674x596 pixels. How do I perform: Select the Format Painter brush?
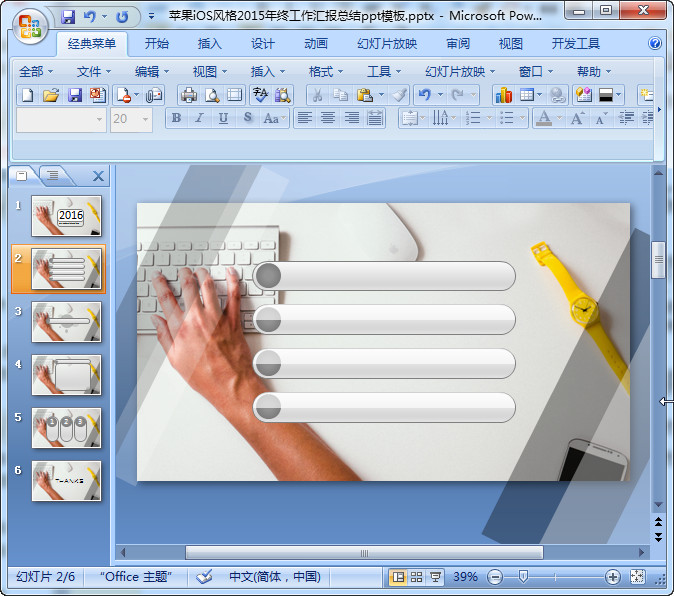click(399, 95)
